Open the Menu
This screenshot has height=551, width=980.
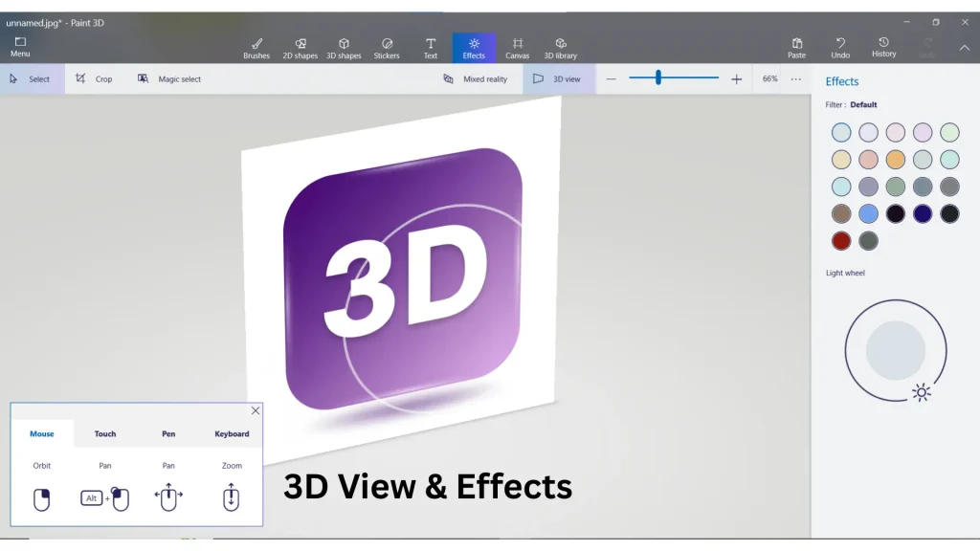pos(19,46)
